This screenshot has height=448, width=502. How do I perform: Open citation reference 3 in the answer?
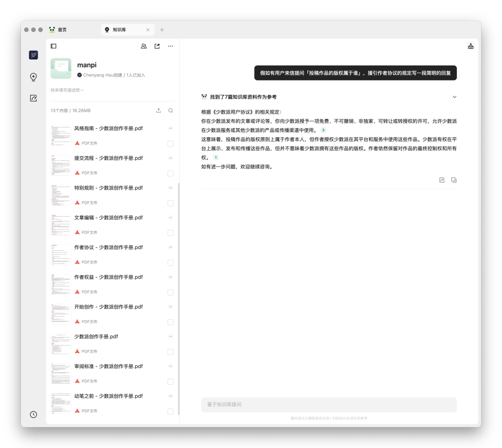(x=324, y=130)
